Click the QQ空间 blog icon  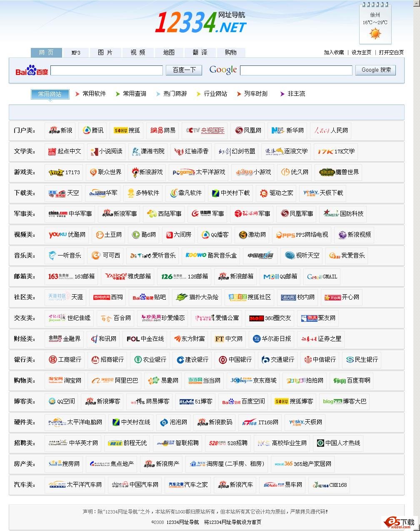coord(53,401)
